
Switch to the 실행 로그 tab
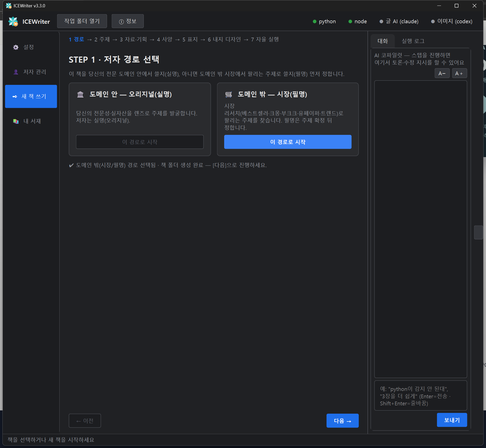tap(413, 41)
